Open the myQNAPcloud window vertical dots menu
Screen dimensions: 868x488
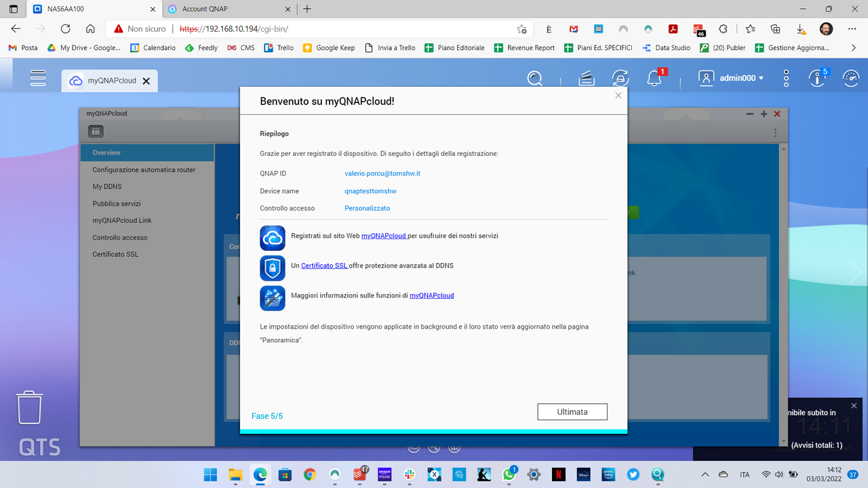(x=775, y=132)
